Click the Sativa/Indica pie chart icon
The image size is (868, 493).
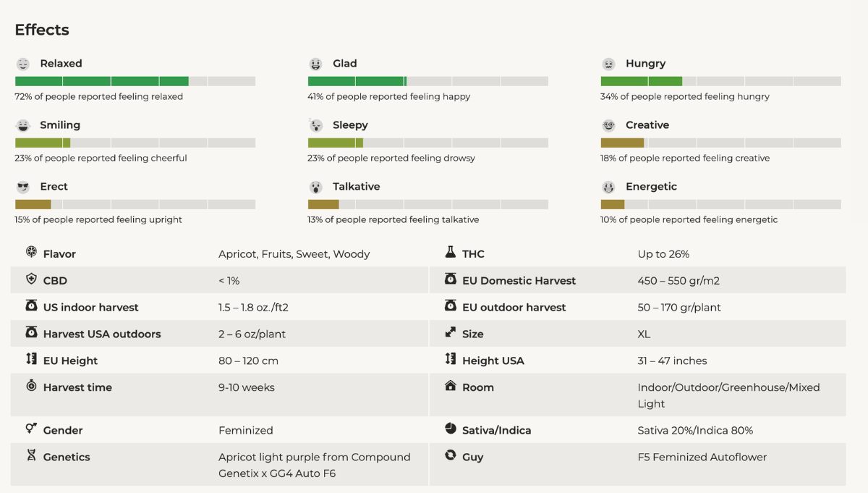[x=450, y=429]
